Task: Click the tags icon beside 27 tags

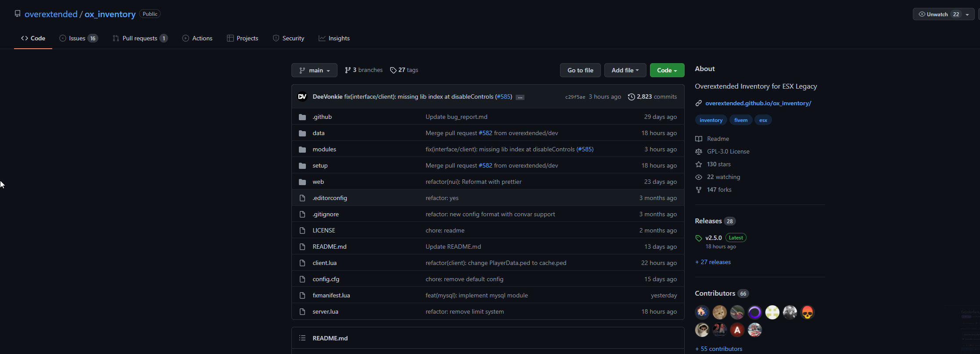Action: coord(393,70)
